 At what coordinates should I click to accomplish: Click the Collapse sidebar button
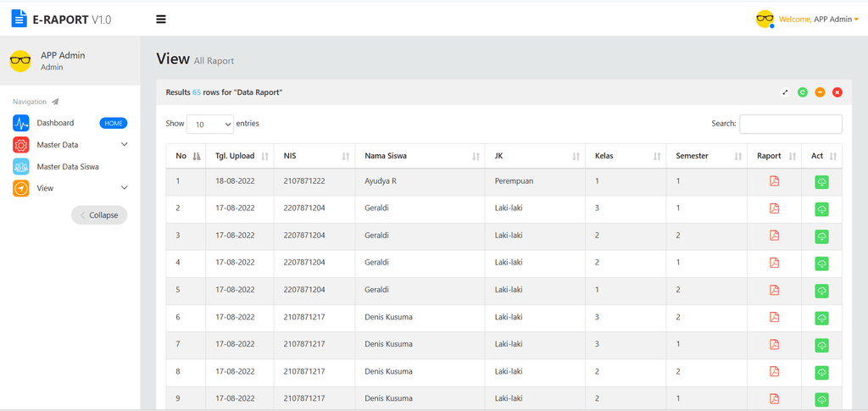[x=99, y=215]
